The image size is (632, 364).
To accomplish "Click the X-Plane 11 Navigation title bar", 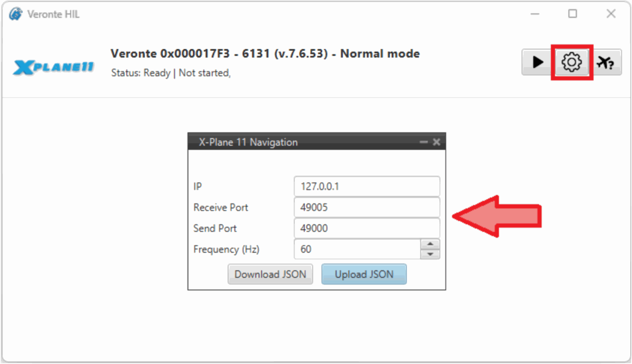I will 305,142.
